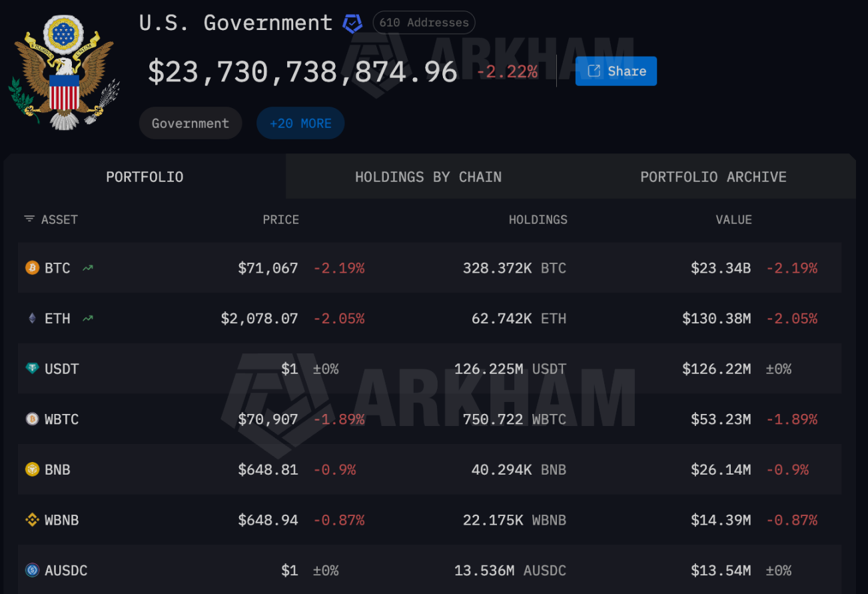Click the Bitcoin coin icon in BTC row
868x594 pixels.
pyautogui.click(x=32, y=268)
